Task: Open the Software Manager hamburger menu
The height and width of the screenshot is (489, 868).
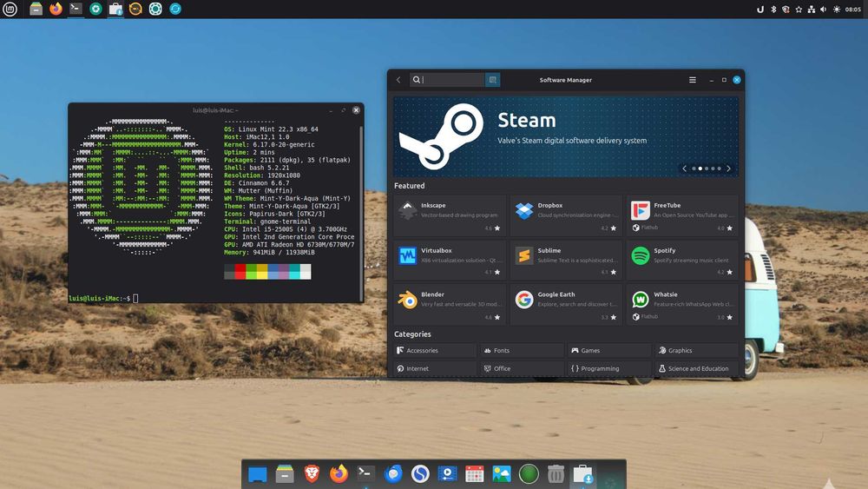Action: pyautogui.click(x=692, y=80)
